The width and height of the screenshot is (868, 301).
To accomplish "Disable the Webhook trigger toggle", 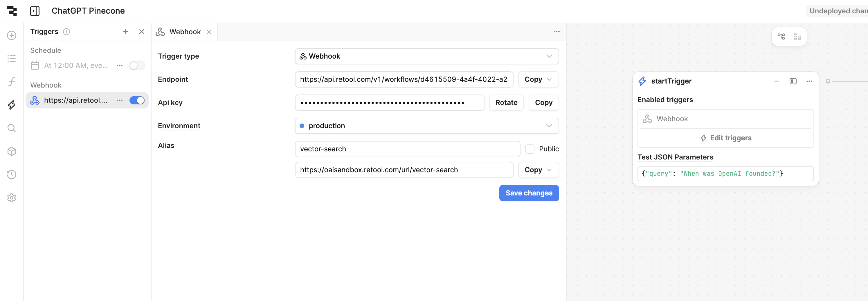I will [x=137, y=100].
